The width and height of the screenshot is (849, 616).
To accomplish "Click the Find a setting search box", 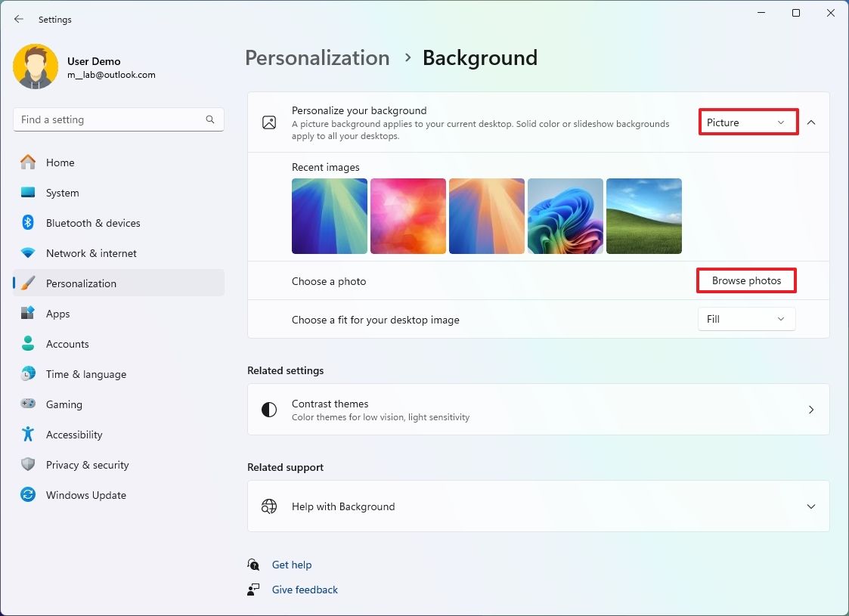I will [x=118, y=119].
